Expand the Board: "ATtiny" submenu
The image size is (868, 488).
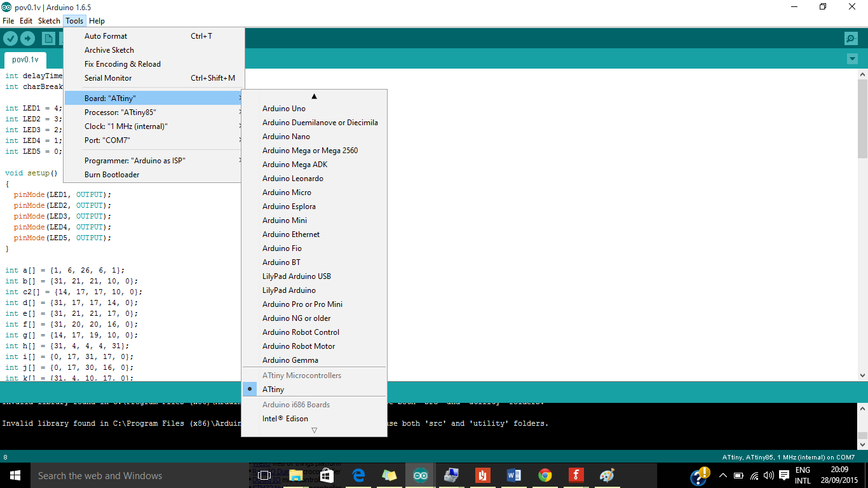pos(154,98)
